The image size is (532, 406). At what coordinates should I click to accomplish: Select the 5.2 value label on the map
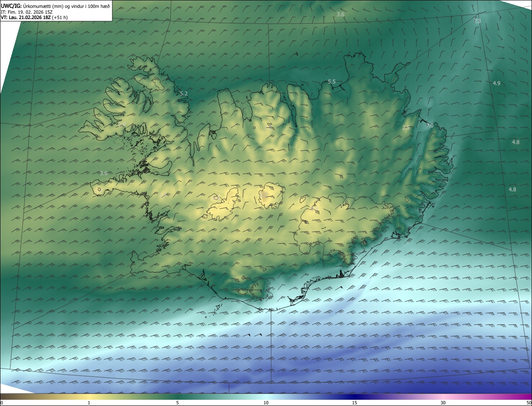[x=184, y=94]
